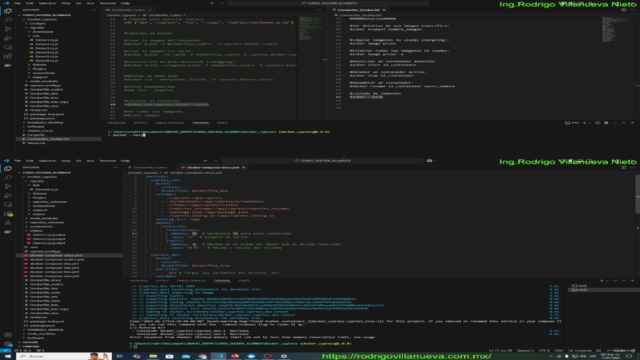Add new terminal in the lower window's panel
Screen dimensions: 640x360
pyautogui.click(x=601, y=280)
